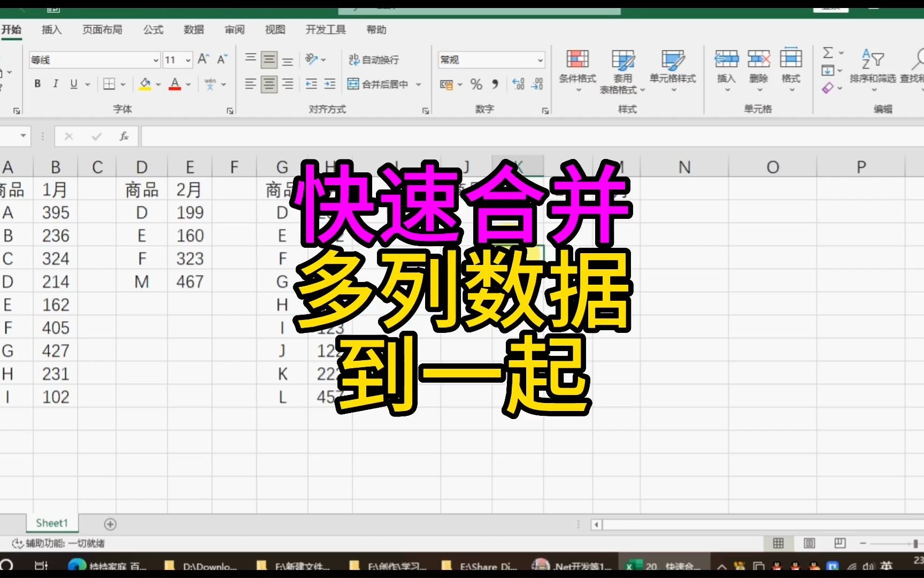Open 排序和筛选 sort and filter
924x578 pixels.
click(873, 70)
